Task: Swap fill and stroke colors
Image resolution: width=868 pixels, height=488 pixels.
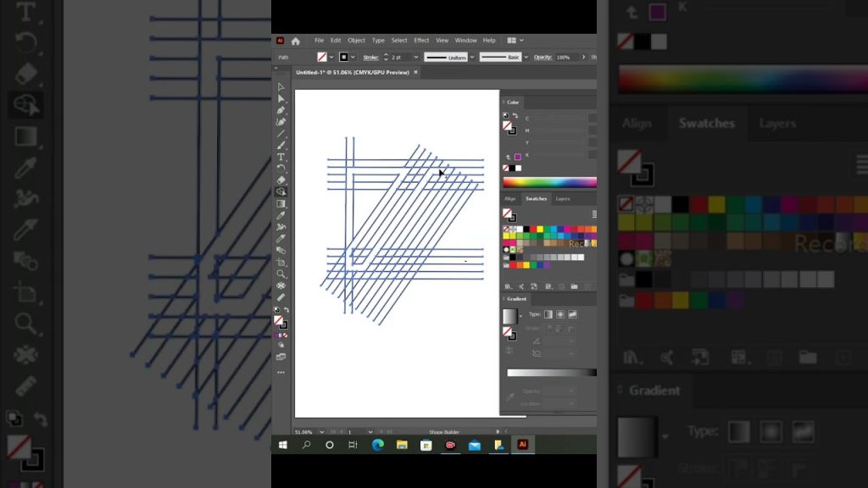Action: click(x=287, y=308)
